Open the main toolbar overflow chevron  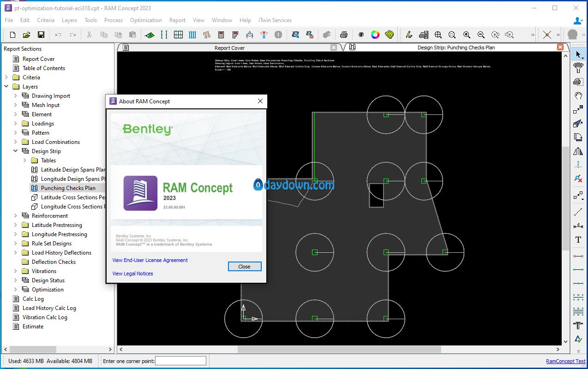[x=533, y=35]
